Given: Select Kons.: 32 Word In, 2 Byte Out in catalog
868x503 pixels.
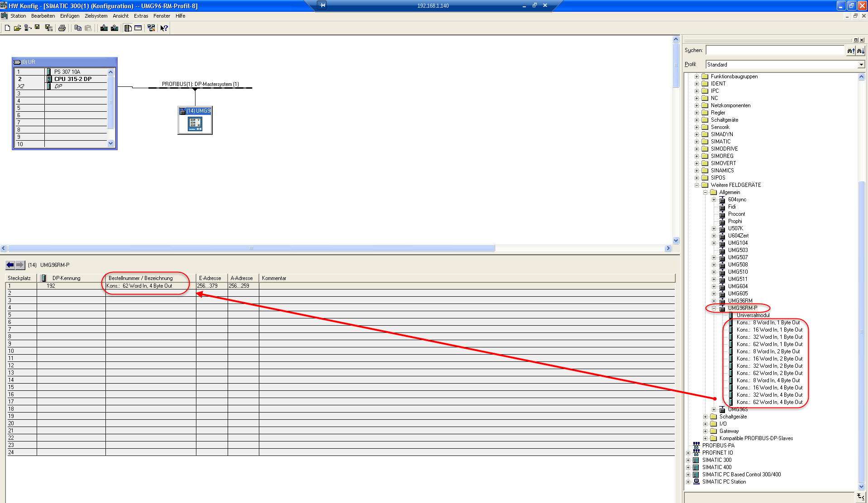Looking at the screenshot, I should 769,366.
